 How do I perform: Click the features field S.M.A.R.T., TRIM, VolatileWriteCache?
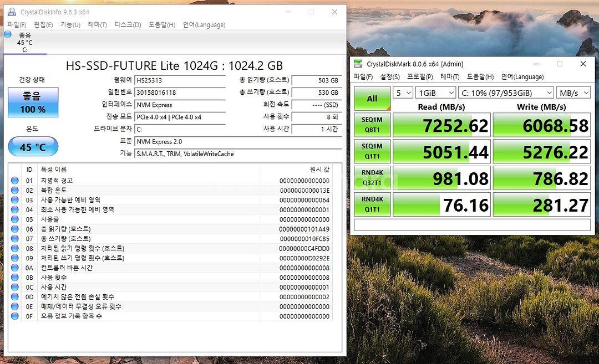pyautogui.click(x=238, y=153)
